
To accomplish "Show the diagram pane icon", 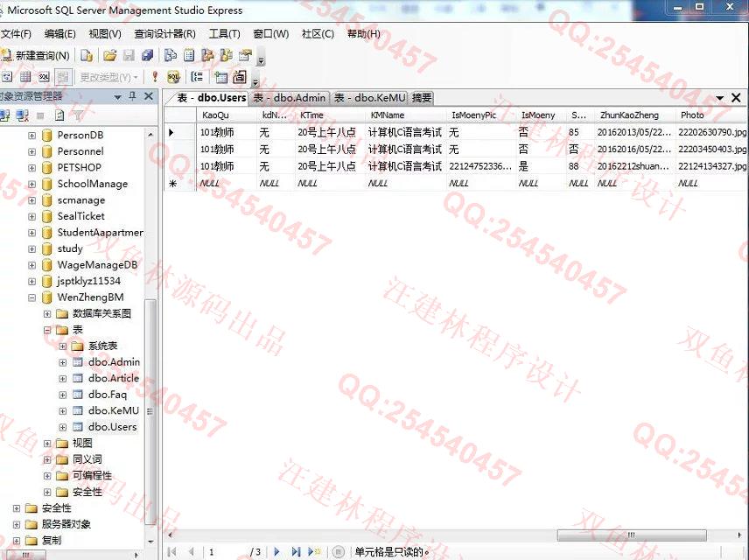I will 7,76.
